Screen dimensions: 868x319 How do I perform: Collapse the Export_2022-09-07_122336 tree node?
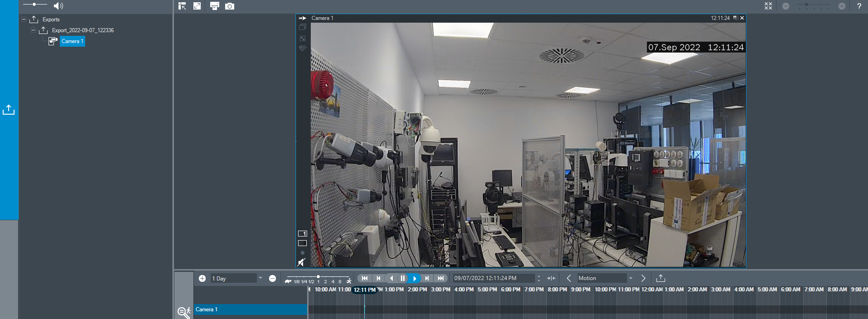[x=33, y=30]
